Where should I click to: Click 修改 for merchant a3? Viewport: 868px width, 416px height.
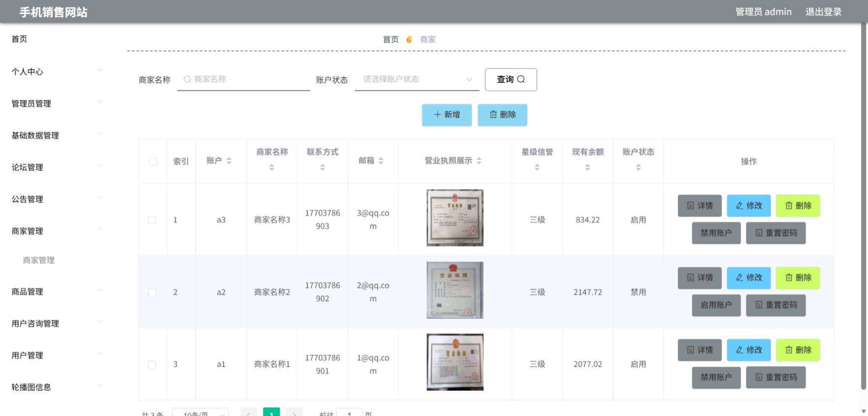tap(749, 206)
